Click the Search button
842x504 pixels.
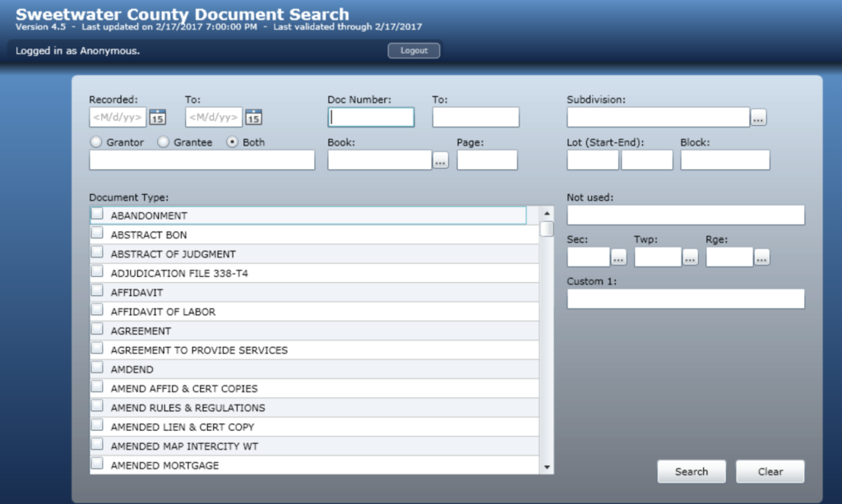[691, 471]
